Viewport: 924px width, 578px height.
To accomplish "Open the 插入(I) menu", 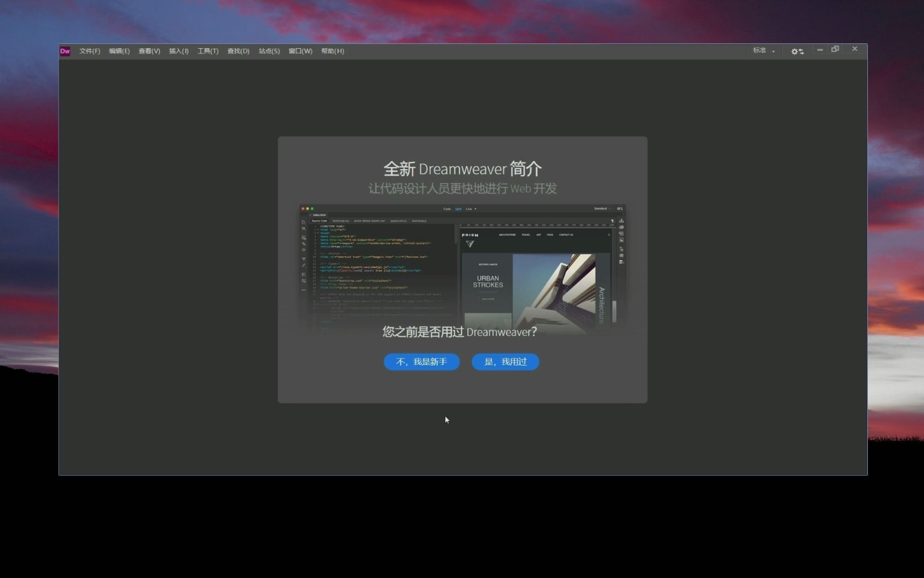I will click(x=178, y=51).
